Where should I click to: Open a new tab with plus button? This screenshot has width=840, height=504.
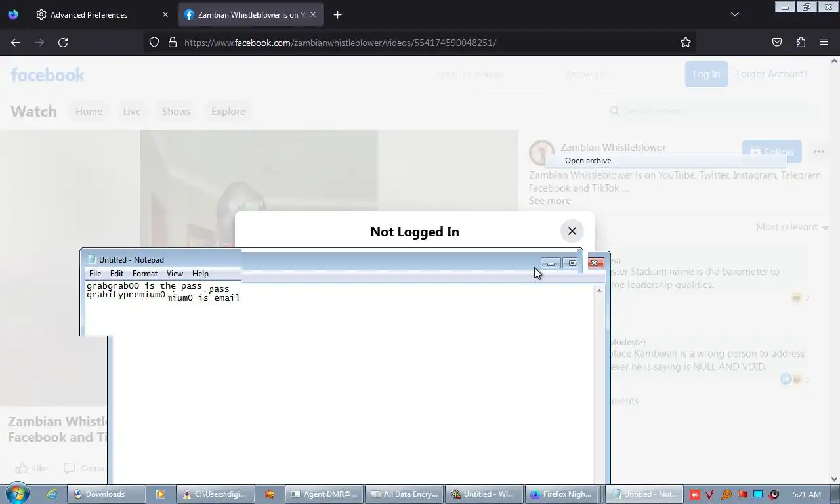click(337, 14)
